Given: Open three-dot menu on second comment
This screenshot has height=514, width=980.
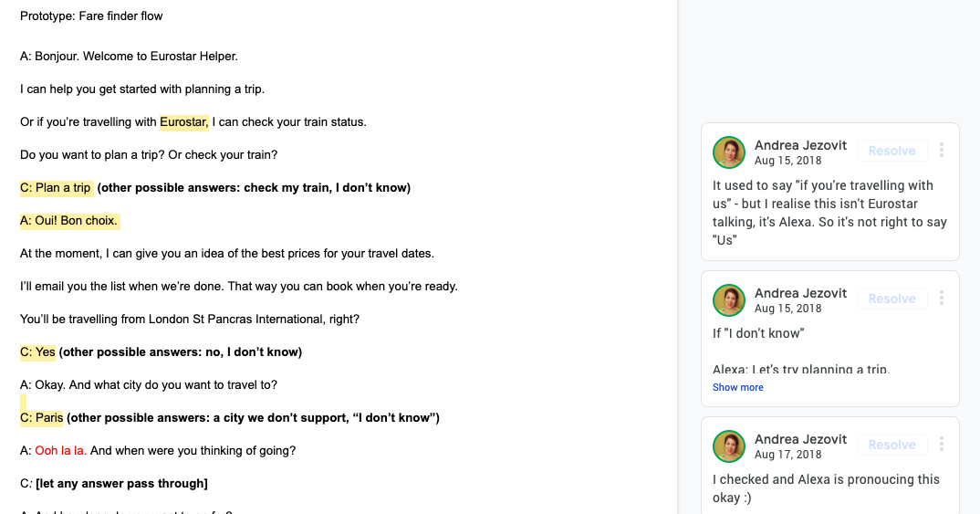Looking at the screenshot, I should click(942, 299).
